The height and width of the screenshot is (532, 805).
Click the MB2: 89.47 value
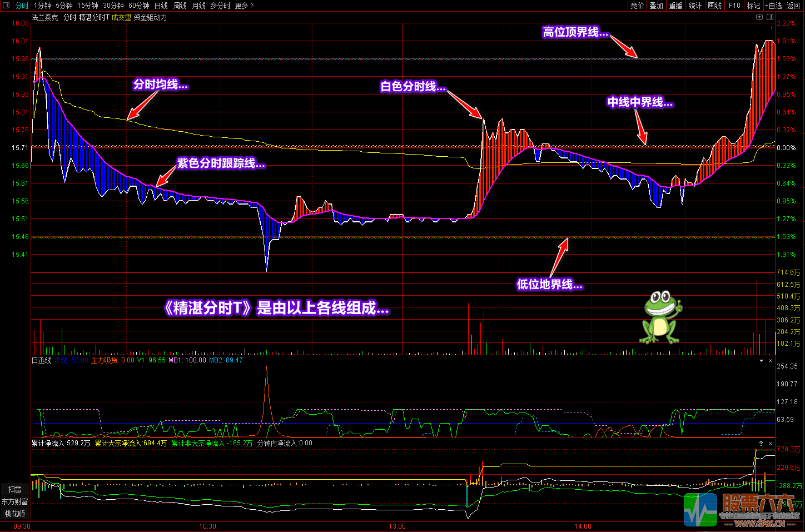[x=226, y=360]
